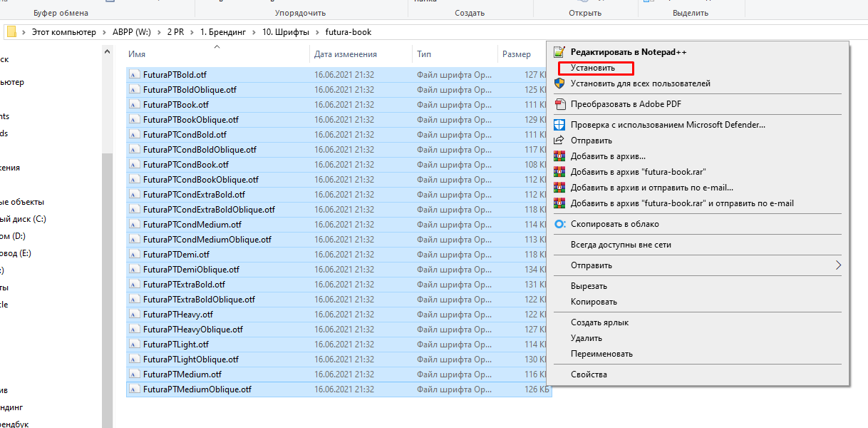
Task: Select the file FuturaPTHeavy.otf
Action: 177,315
